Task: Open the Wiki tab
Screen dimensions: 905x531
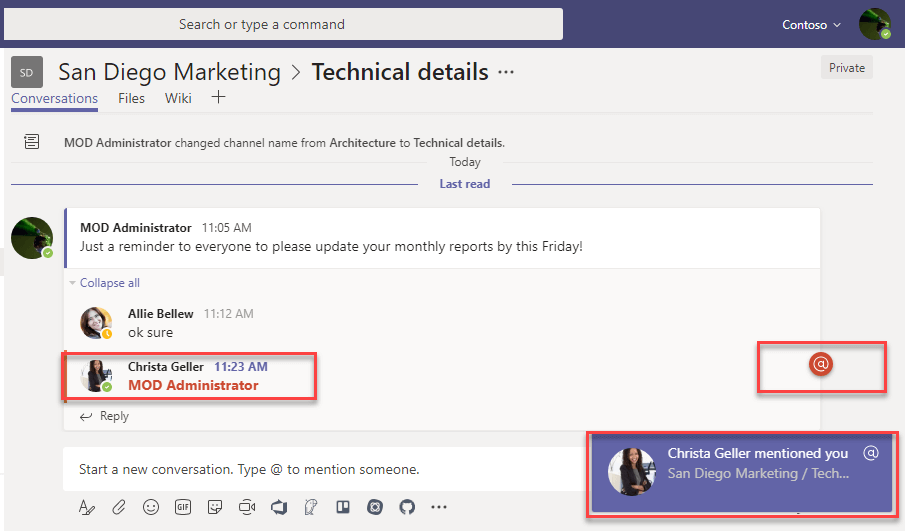Action: tap(178, 98)
